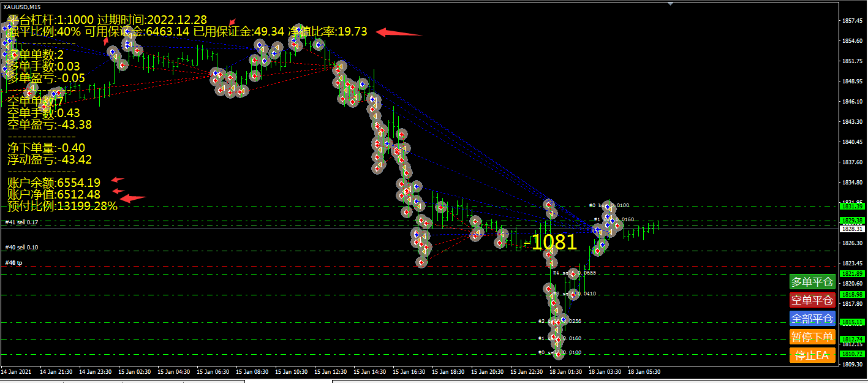Click the #41 sell 0.17 order line label
The image size is (868, 383).
coord(22,222)
